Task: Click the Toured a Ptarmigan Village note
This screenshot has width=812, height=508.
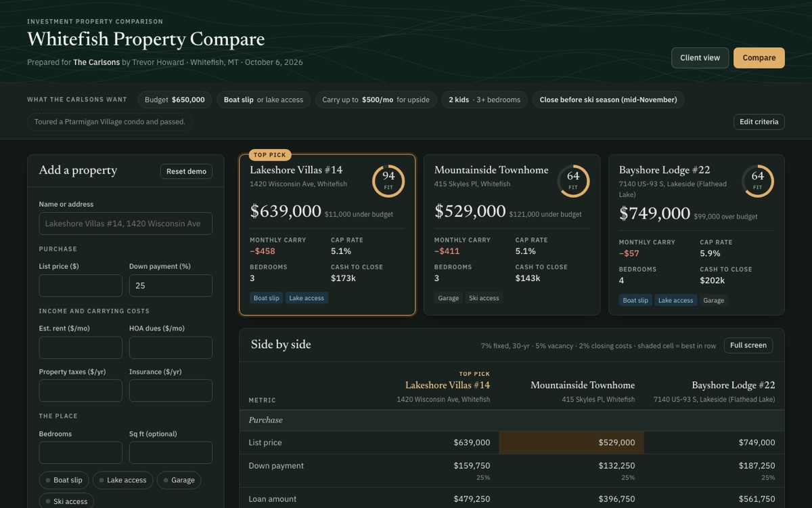Action: (110, 122)
